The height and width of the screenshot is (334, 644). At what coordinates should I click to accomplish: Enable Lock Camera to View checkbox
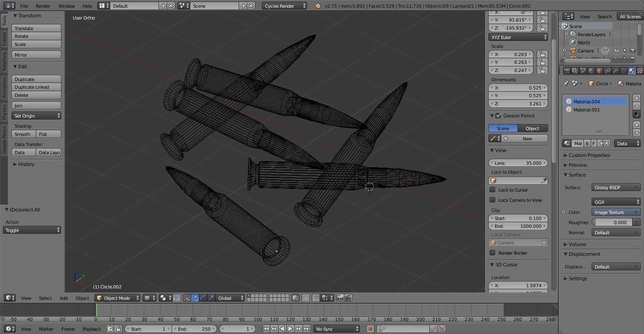tap(492, 200)
